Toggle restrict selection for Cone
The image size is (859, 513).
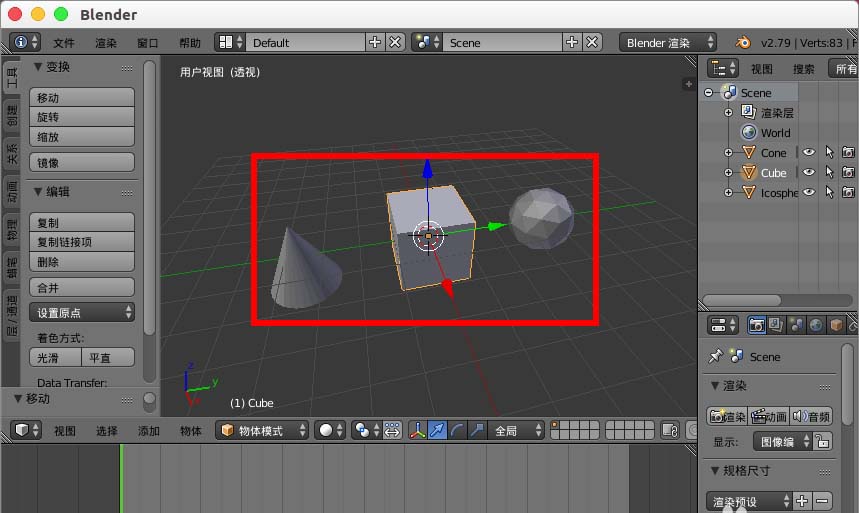(x=829, y=152)
